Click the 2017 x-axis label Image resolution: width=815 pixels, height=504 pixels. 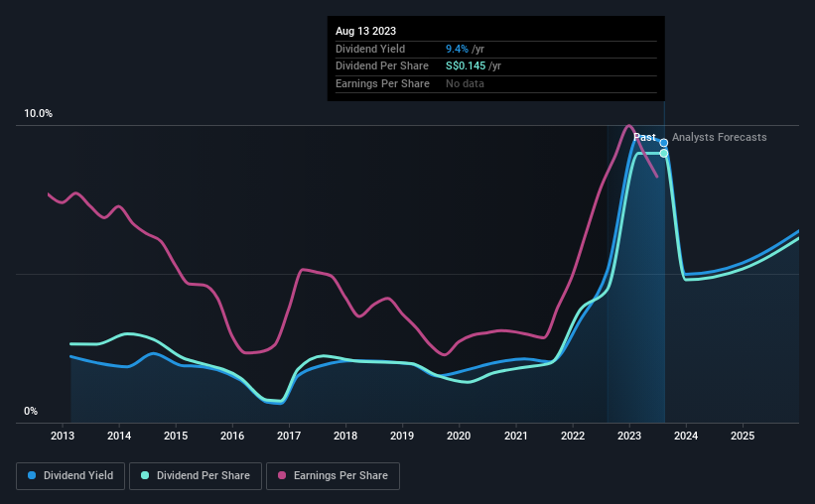pos(289,436)
